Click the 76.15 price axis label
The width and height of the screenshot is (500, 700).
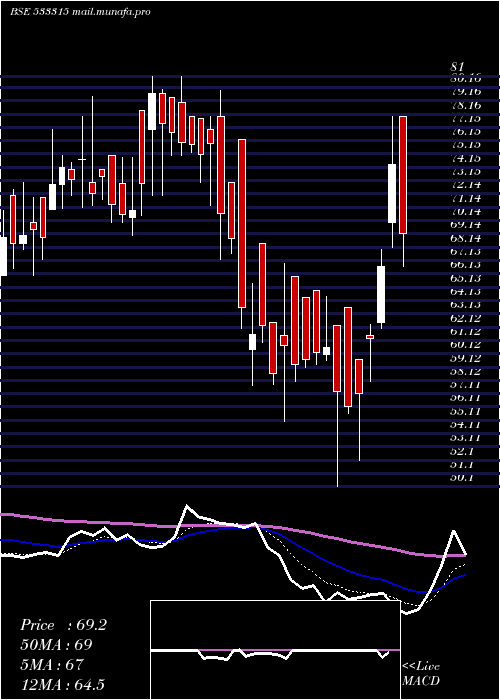[x=466, y=132]
